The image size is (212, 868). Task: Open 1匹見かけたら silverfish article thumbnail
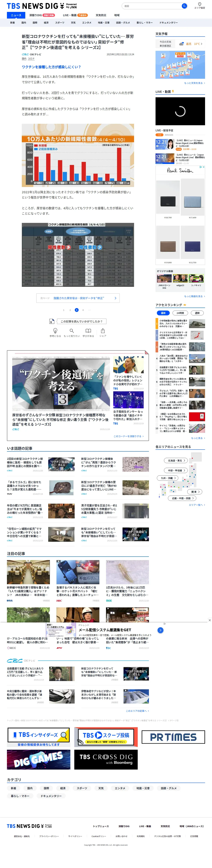(127, 572)
